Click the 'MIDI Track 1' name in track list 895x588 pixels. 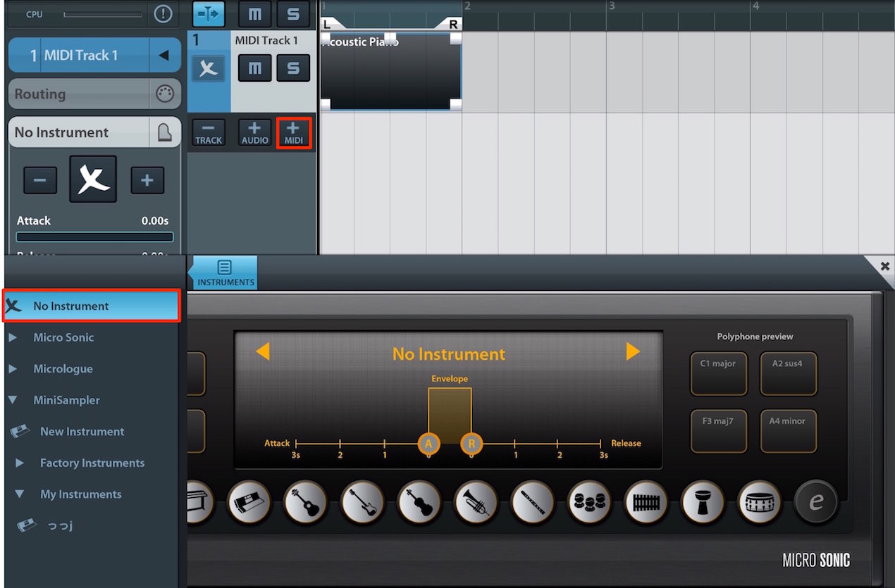coord(266,40)
